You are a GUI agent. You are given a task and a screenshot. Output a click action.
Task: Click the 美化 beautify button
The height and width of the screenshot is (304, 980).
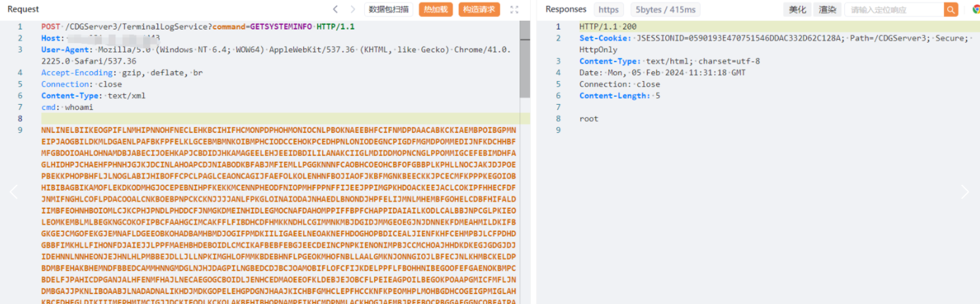(797, 10)
